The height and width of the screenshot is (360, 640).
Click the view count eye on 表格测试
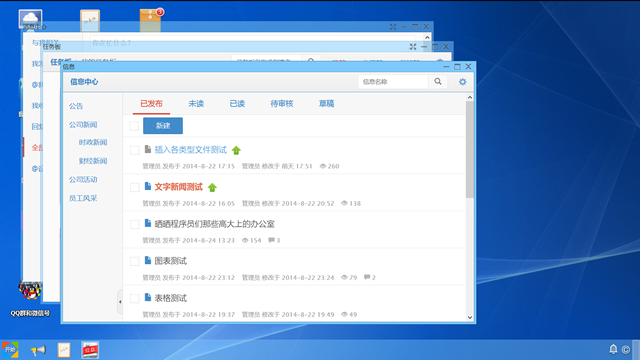point(344,314)
